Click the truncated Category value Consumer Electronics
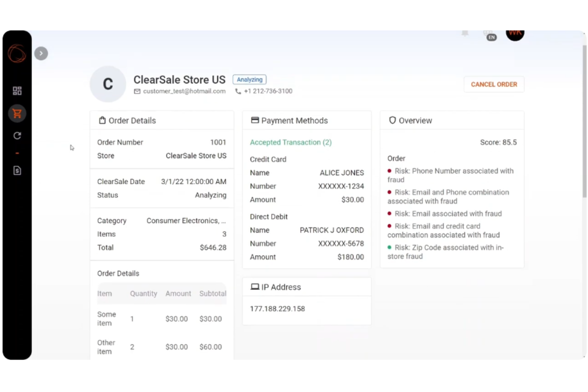 coord(186,221)
